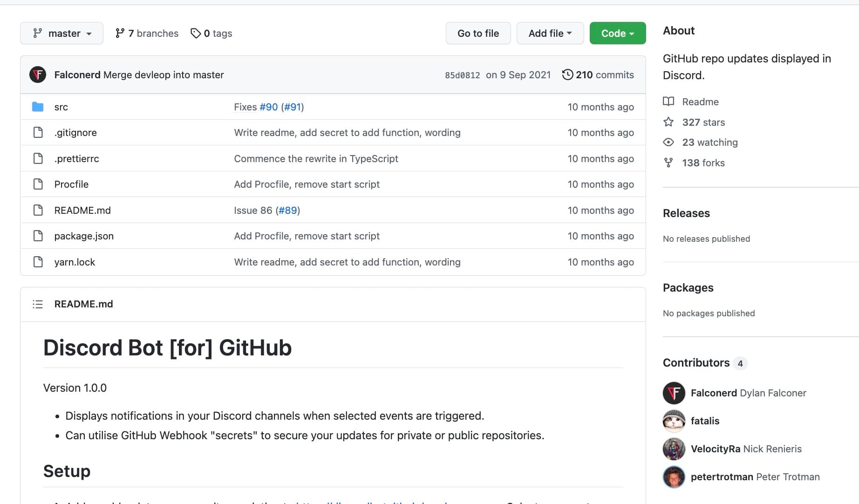
Task: Click the commit history clock icon
Action: pos(567,75)
